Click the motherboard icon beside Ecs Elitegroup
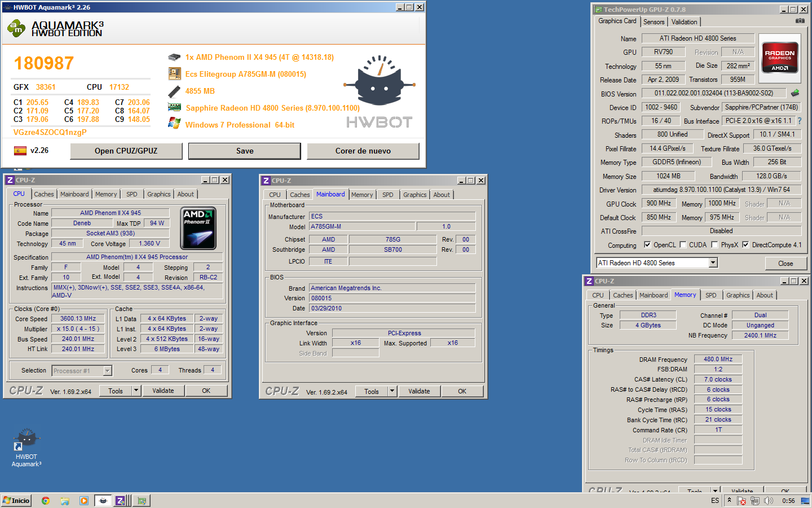This screenshot has width=812, height=508. pyautogui.click(x=174, y=74)
